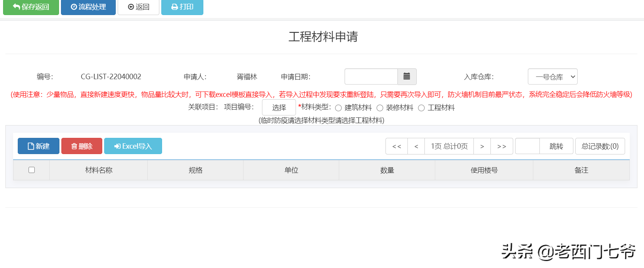
Task: Click the 总记录数:(0) record count box
Action: (600, 146)
